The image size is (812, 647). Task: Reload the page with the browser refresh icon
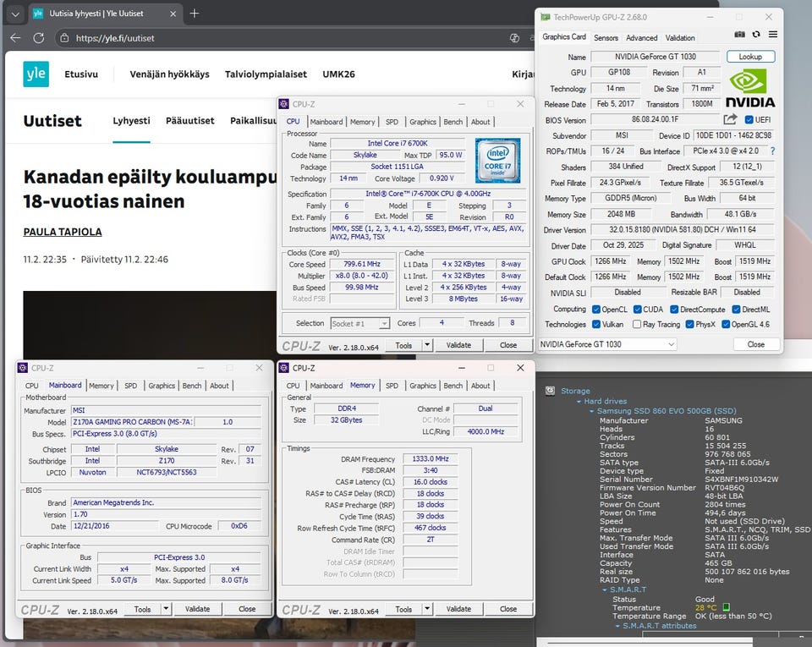[38, 38]
